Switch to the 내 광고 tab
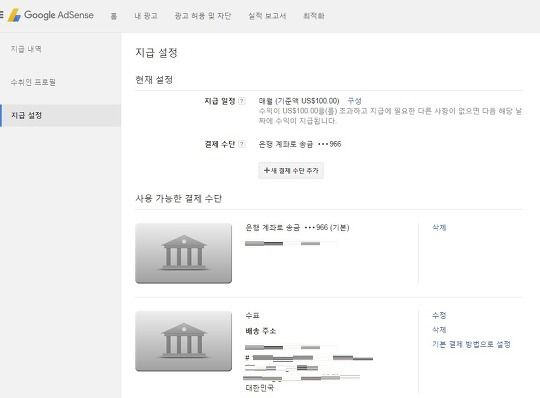This screenshot has width=540, height=398. coord(146,16)
